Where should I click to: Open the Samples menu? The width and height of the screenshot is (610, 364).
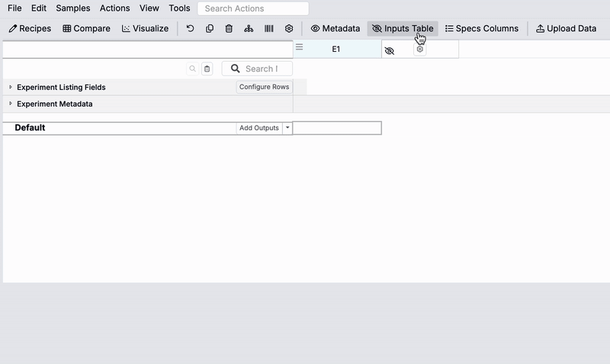[72, 8]
